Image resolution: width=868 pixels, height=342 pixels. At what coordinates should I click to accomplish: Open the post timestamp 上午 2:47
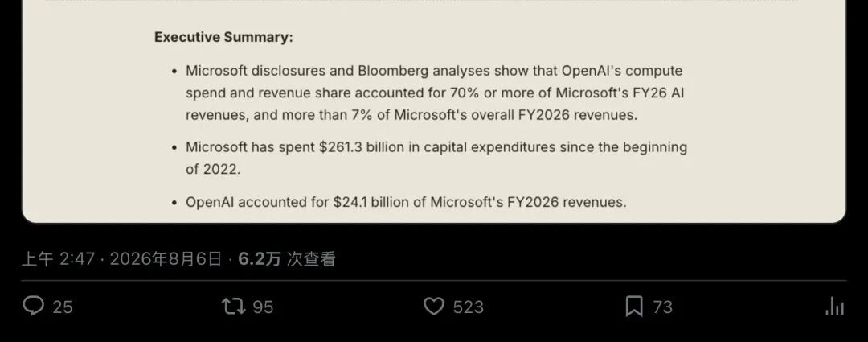58,259
